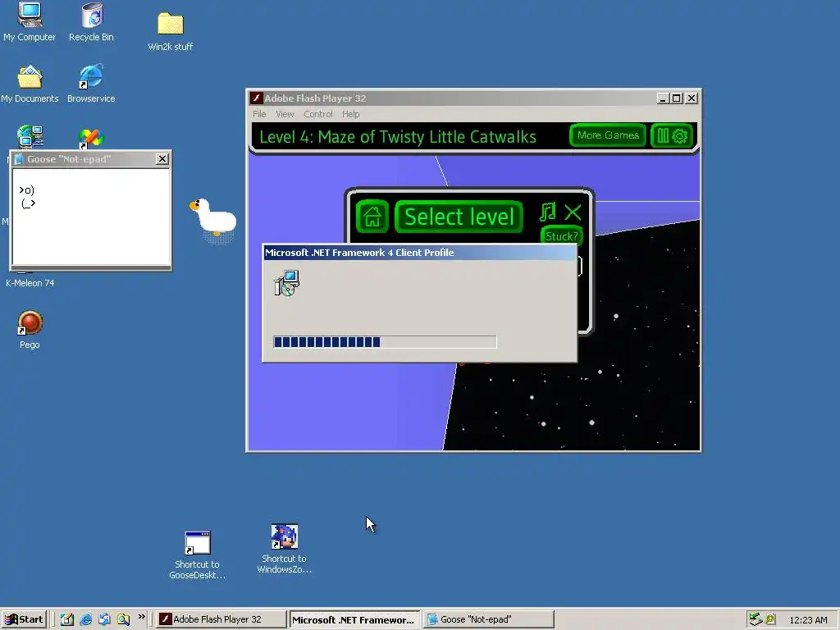Minimize the Adobe Flash Player window
840x630 pixels.
point(663,98)
